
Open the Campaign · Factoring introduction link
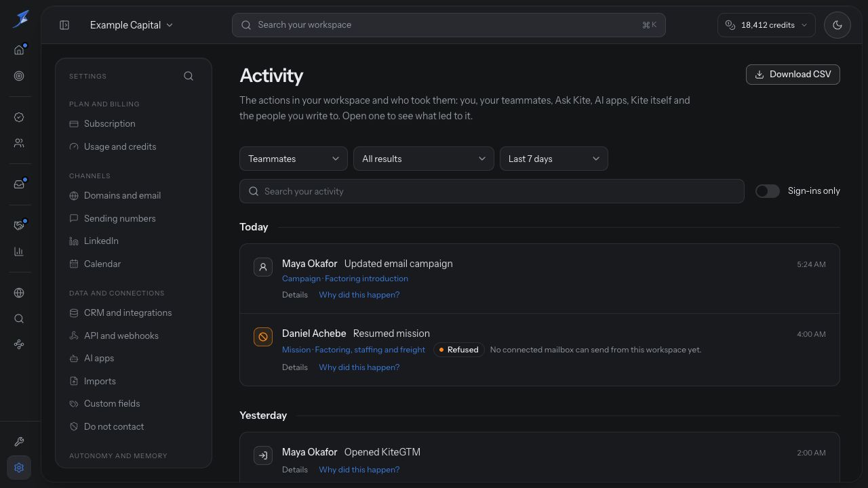coord(345,279)
